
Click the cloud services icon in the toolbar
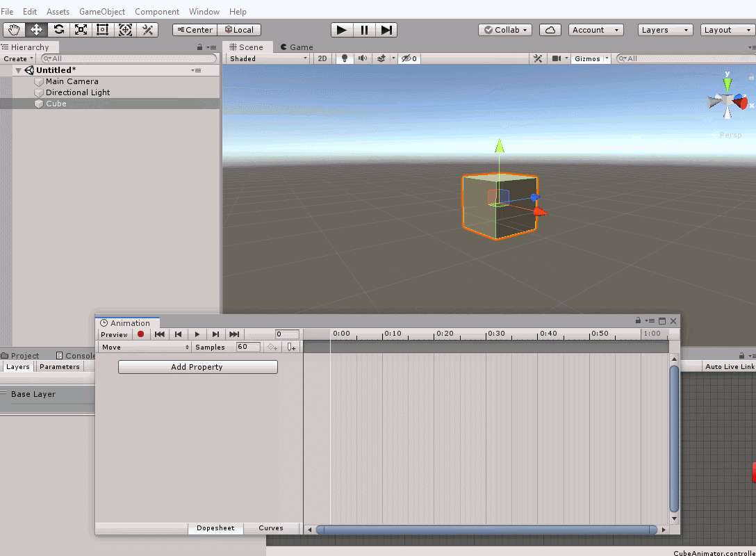[549, 29]
